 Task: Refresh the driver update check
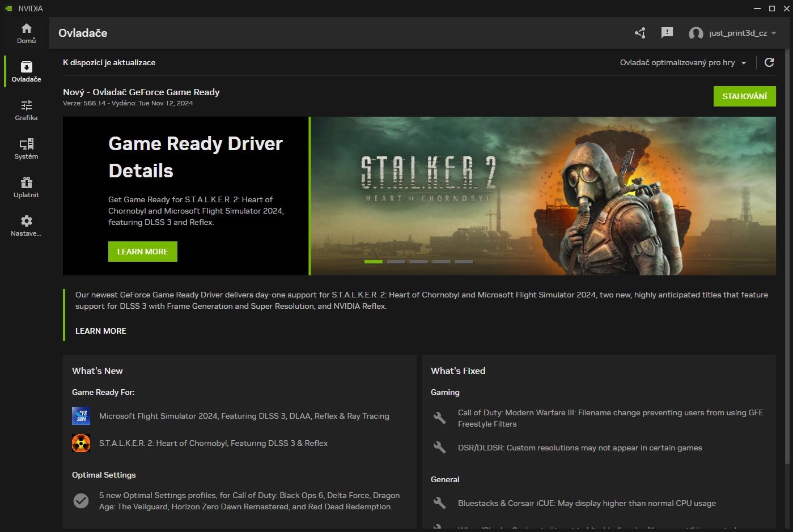point(769,62)
